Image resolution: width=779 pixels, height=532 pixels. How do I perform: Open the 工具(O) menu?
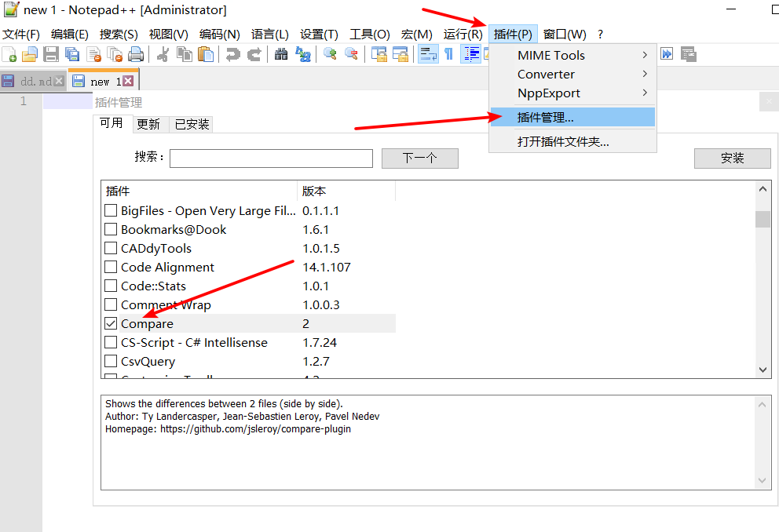pyautogui.click(x=370, y=35)
